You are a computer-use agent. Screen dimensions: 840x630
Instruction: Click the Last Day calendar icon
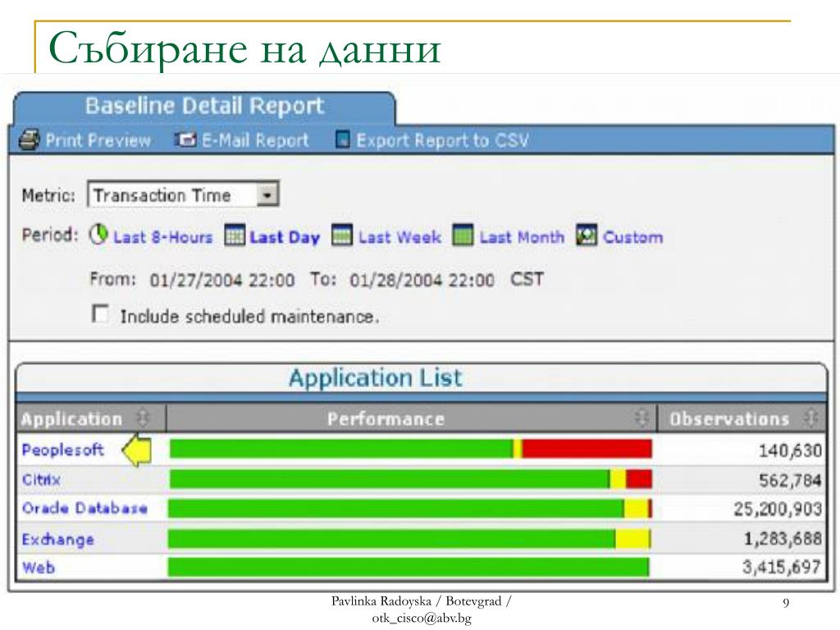tap(235, 235)
